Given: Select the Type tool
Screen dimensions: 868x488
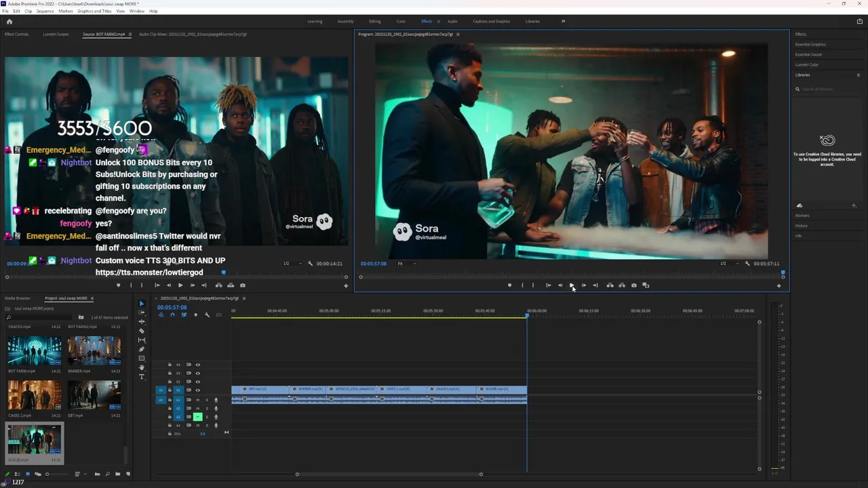Looking at the screenshot, I should click(142, 377).
